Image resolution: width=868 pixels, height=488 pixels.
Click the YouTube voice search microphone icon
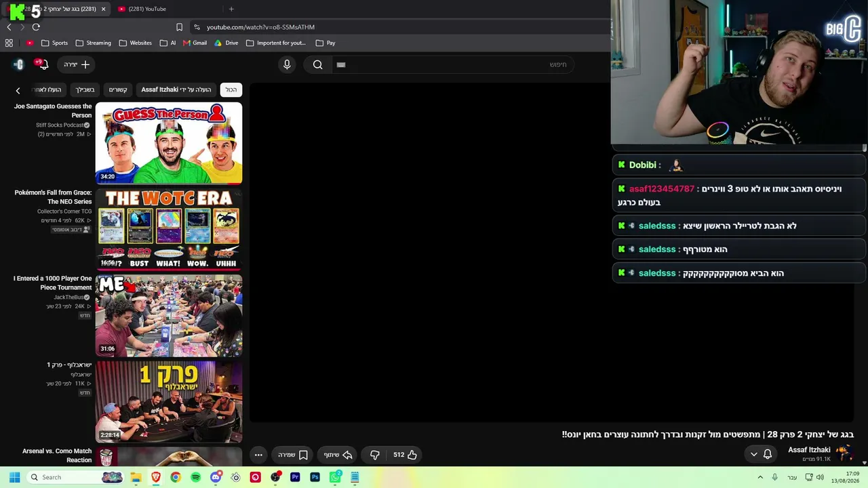pos(287,64)
